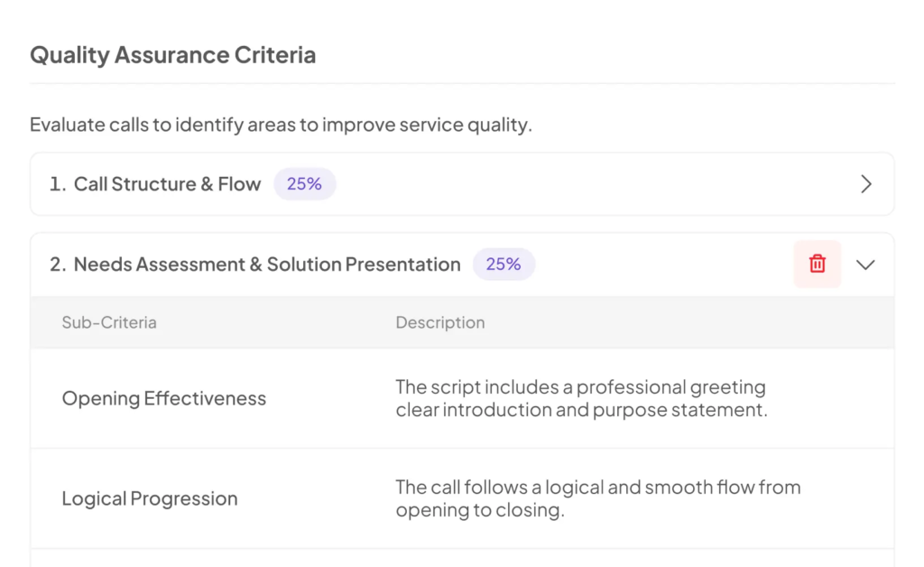Select the Needs Assessment & Solution Presentation title

click(267, 264)
